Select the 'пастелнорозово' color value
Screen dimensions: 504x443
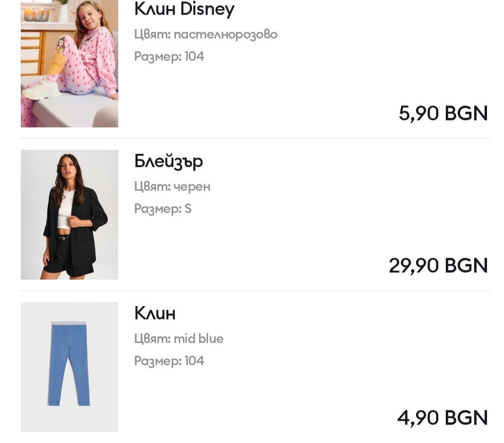(226, 35)
